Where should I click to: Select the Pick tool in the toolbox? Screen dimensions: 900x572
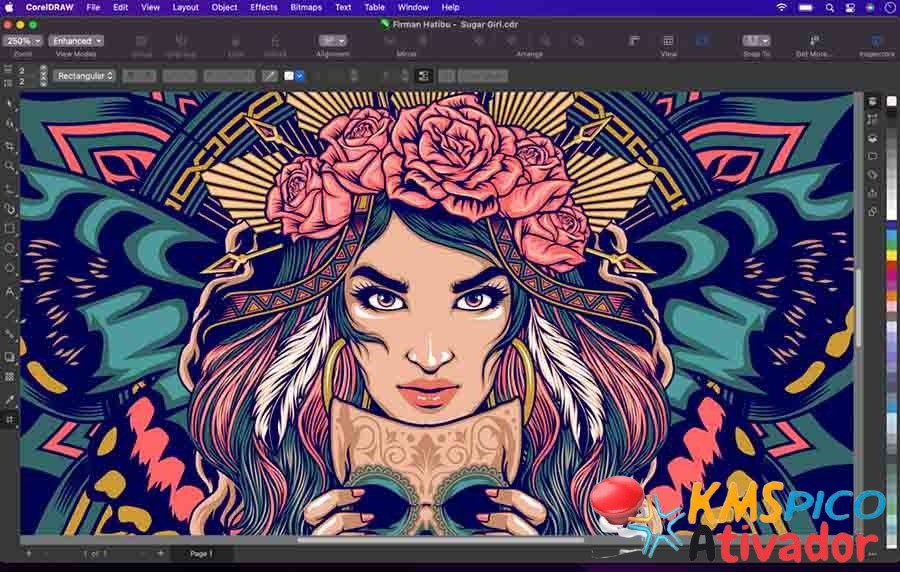point(10,104)
